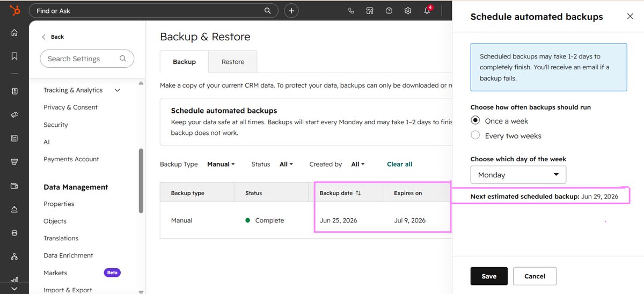Click the settings sidebar scrollbar thumb
Image resolution: width=644 pixels, height=294 pixels.
coord(141,181)
